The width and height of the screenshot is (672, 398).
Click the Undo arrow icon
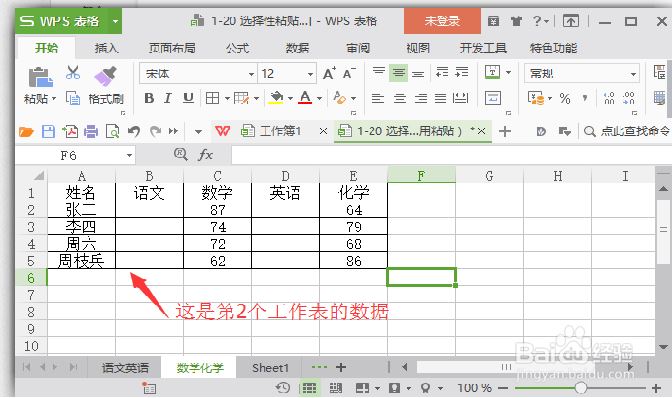pos(134,131)
